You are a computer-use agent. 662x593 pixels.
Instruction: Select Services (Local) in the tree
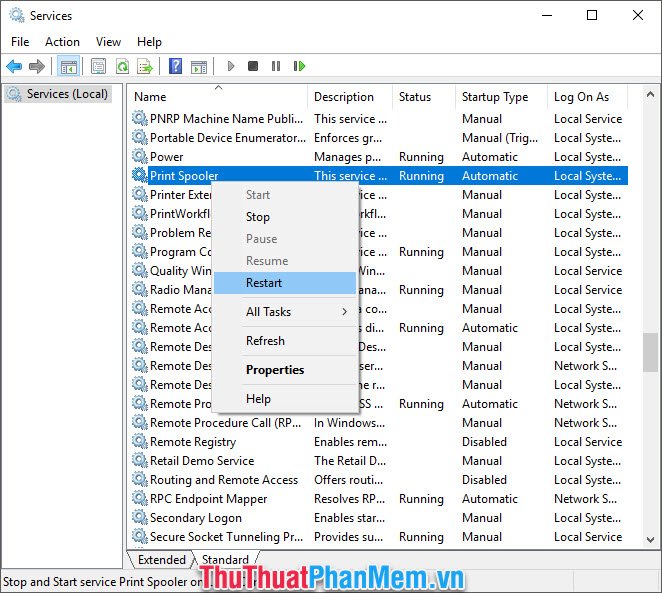tap(67, 94)
